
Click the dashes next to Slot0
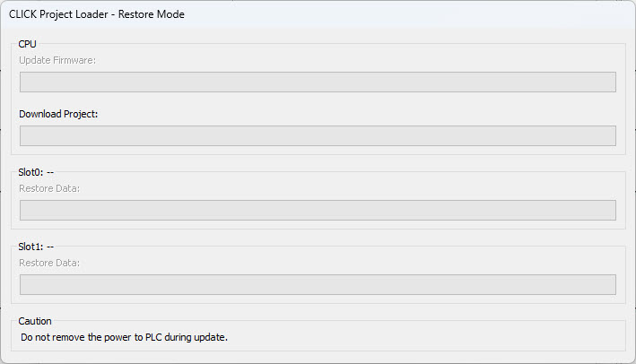[x=50, y=170]
